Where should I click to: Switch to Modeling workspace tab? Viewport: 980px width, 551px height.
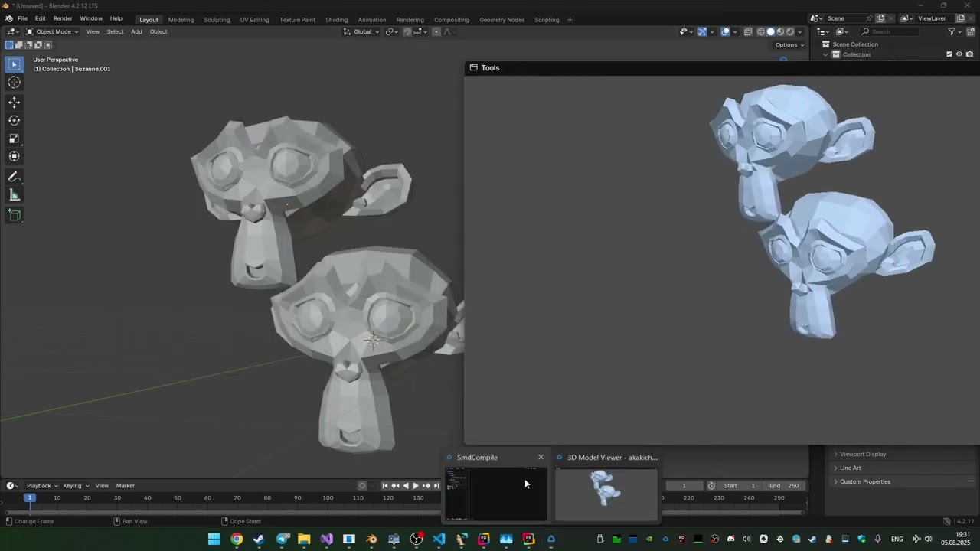(181, 19)
